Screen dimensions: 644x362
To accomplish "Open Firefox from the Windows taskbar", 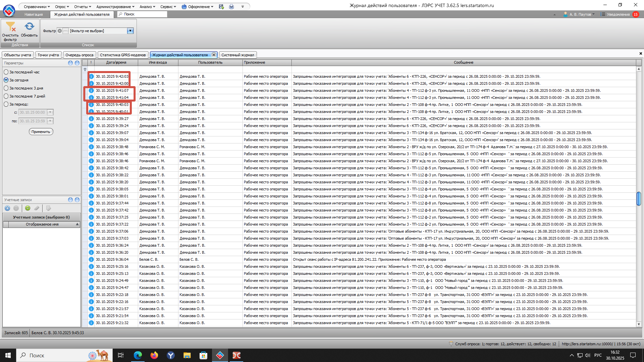I will (154, 355).
